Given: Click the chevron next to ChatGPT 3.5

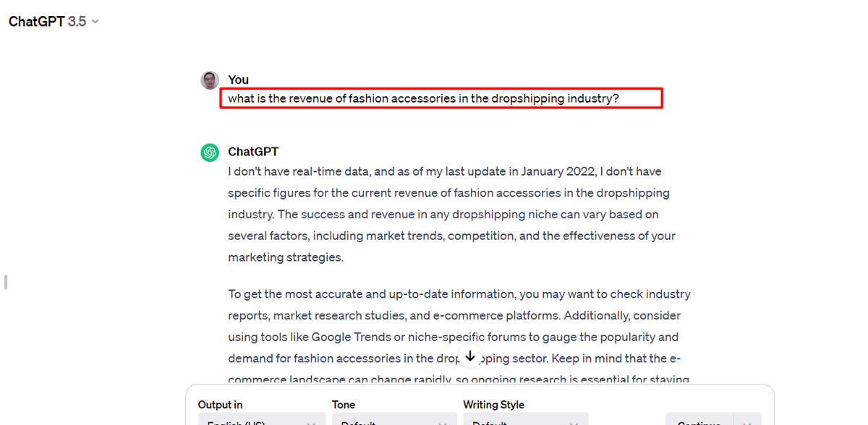Looking at the screenshot, I should click(x=95, y=22).
